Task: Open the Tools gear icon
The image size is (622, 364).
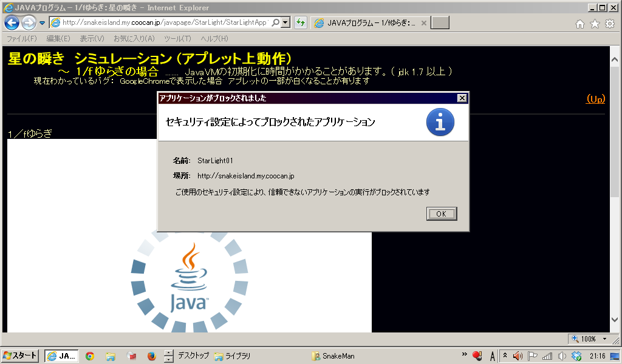Action: tap(609, 24)
